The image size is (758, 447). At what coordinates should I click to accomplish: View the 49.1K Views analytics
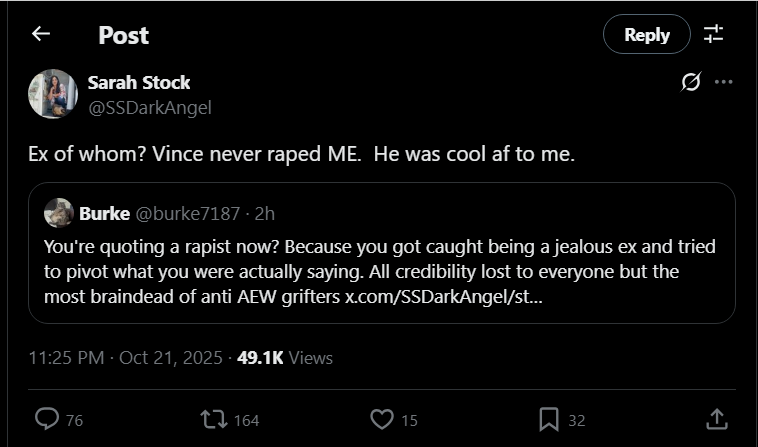click(285, 357)
